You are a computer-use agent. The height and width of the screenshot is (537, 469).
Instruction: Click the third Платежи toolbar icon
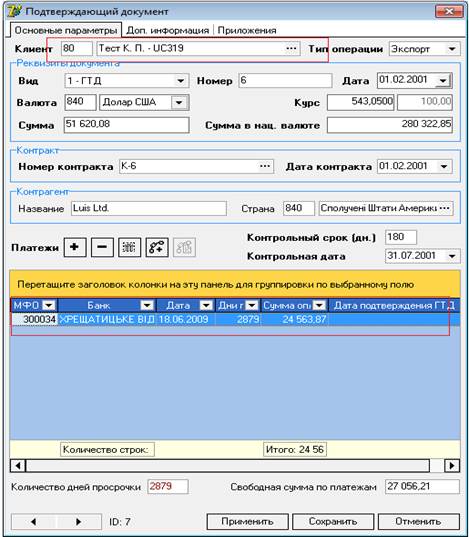pyautogui.click(x=129, y=247)
